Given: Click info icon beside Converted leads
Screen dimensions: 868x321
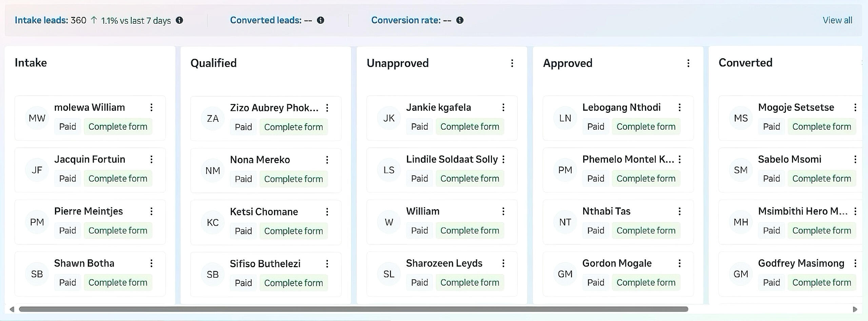Looking at the screenshot, I should tap(320, 20).
